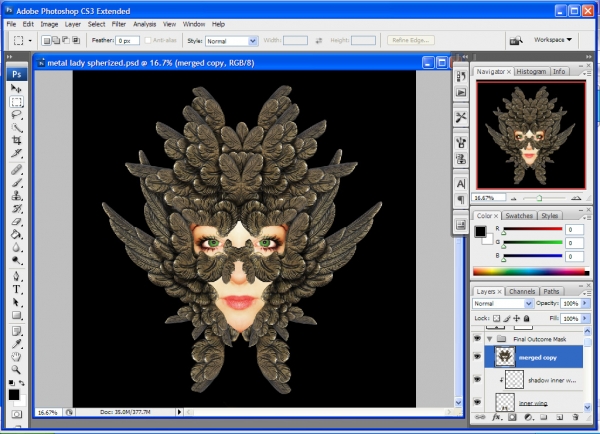
Task: Open the status bar info arrow
Action: point(179,412)
